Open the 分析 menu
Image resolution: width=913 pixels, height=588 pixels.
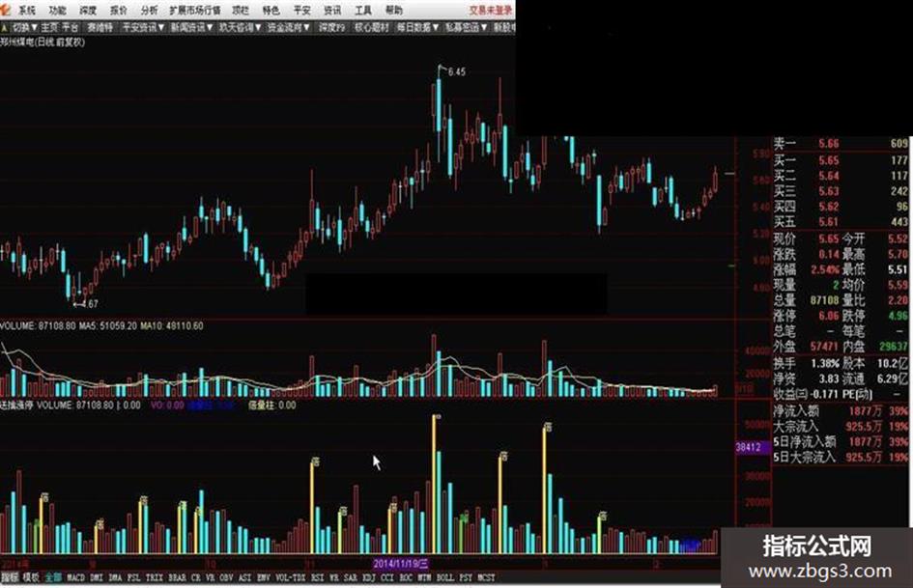click(x=149, y=11)
